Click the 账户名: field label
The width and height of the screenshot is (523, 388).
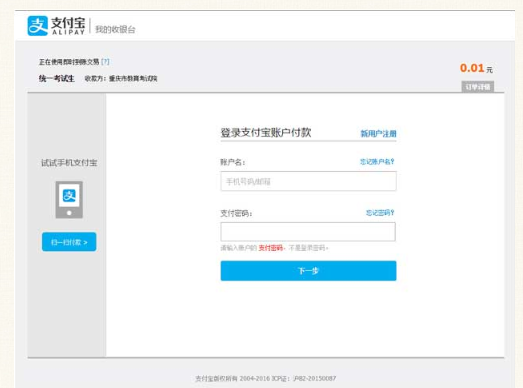(x=233, y=162)
